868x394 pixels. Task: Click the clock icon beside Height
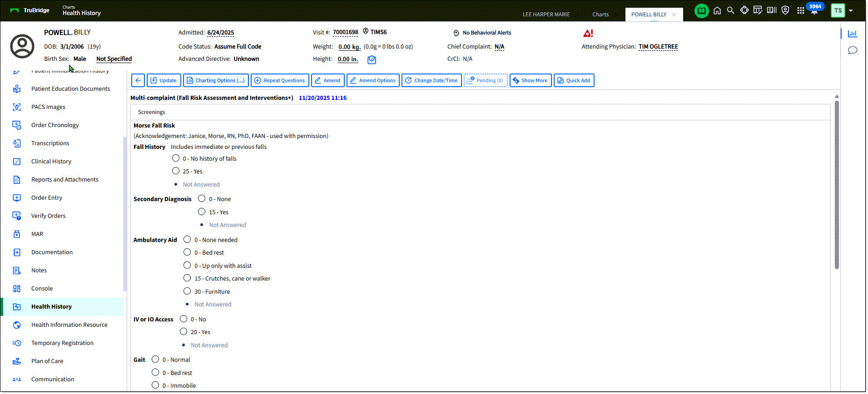(x=372, y=59)
